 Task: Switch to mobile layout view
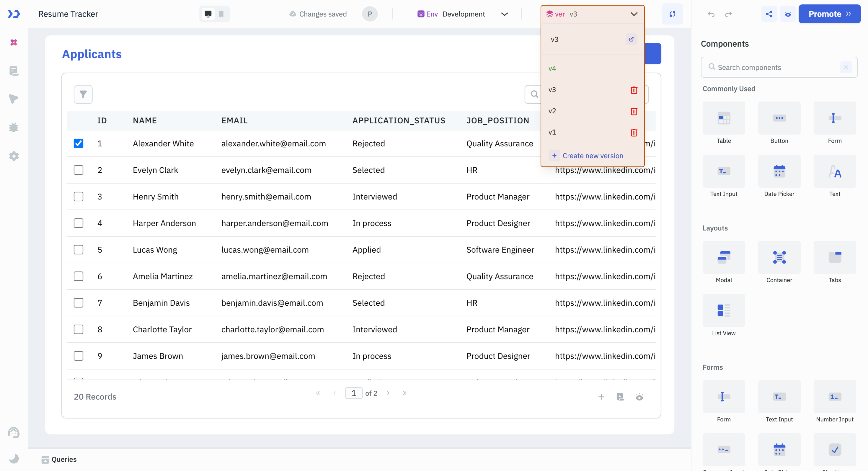pyautogui.click(x=221, y=14)
